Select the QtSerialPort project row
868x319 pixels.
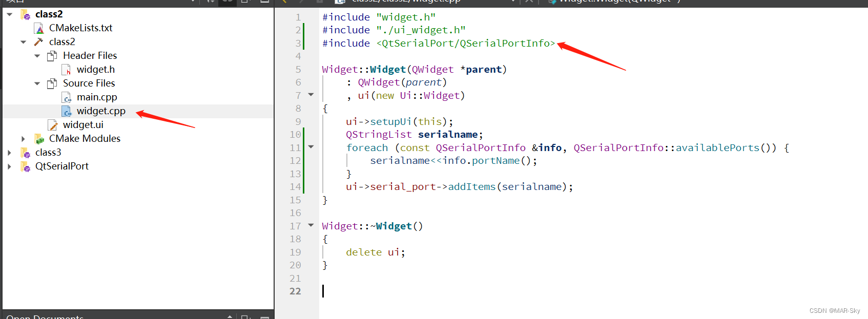(61, 166)
